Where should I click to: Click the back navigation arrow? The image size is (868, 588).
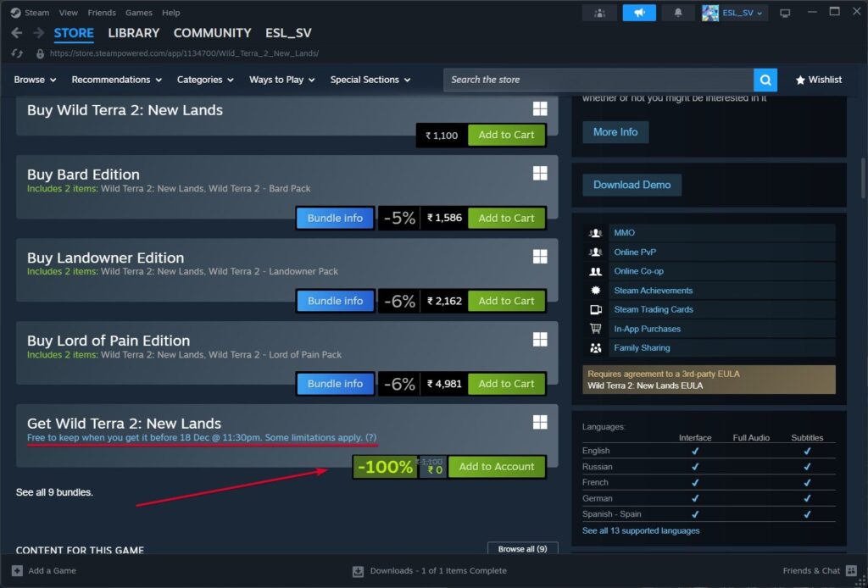17,33
